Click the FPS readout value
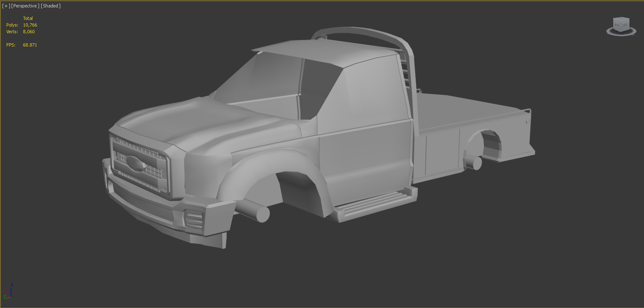This screenshot has height=308, width=644. [30, 45]
